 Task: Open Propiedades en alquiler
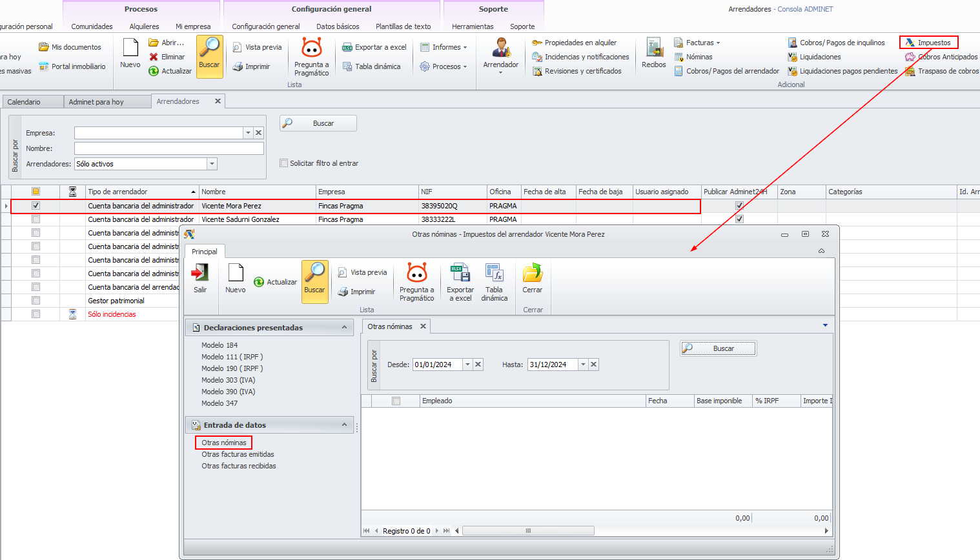tap(575, 43)
